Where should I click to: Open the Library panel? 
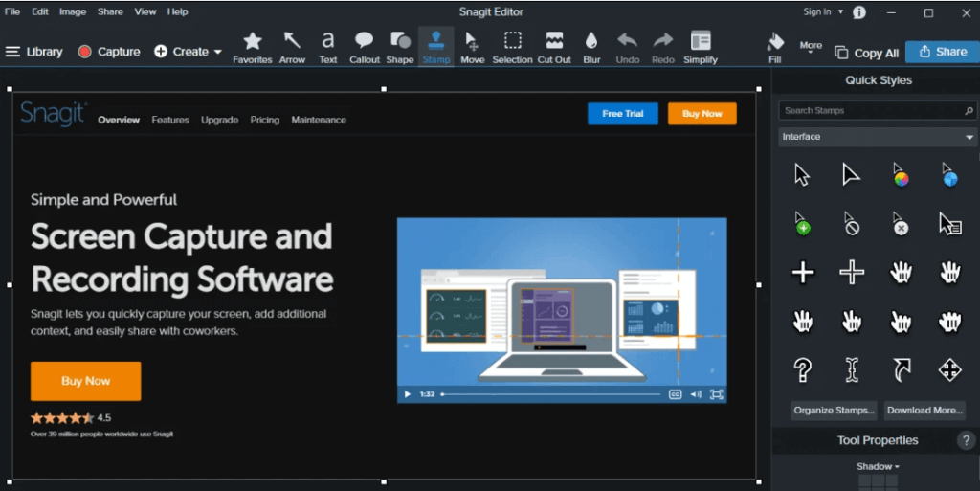tap(34, 52)
